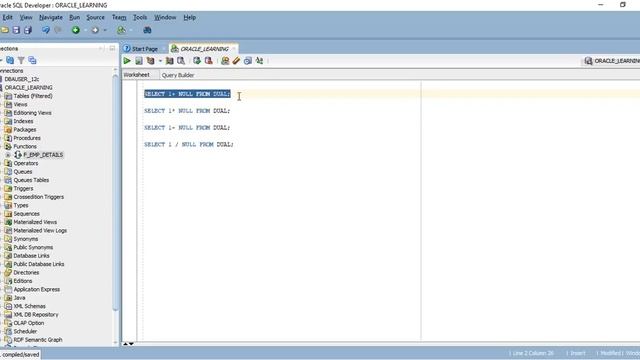Open the Tools menu
Screen dimensions: 640x360
click(140, 17)
